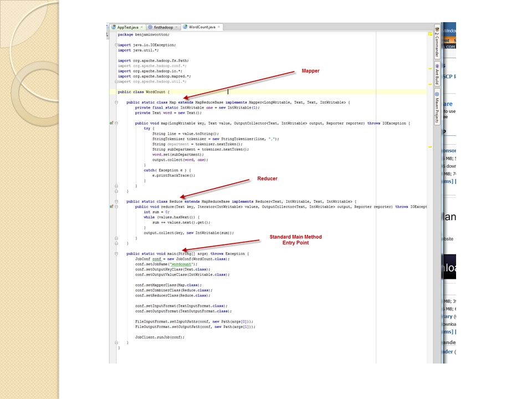Image resolution: width=532 pixels, height=399 pixels.
Task: Click the greyed 'import org.apache.hadoop.conf.*;' line
Action: 152,66
